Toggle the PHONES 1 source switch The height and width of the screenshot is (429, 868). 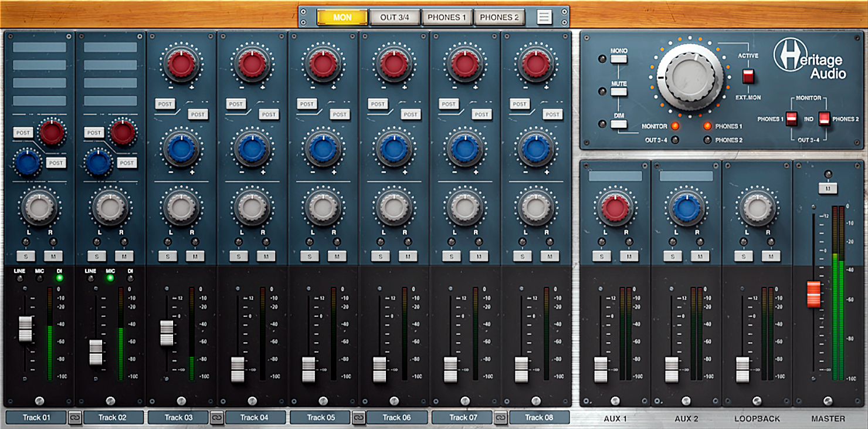792,119
